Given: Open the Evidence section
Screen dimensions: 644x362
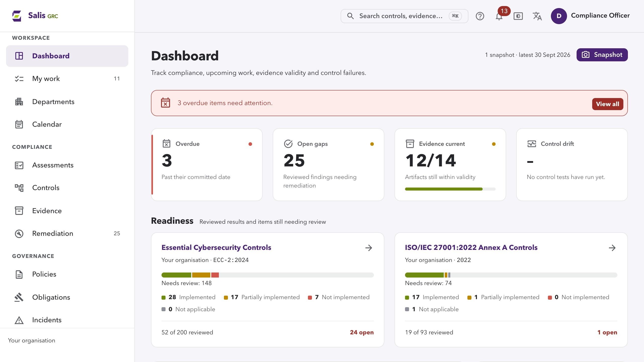Looking at the screenshot, I should pos(67,211).
